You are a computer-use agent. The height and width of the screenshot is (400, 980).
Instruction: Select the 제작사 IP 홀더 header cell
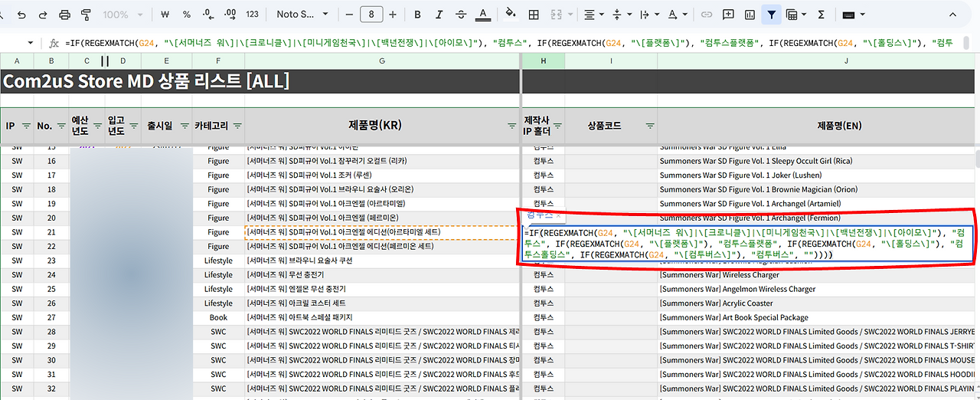543,126
